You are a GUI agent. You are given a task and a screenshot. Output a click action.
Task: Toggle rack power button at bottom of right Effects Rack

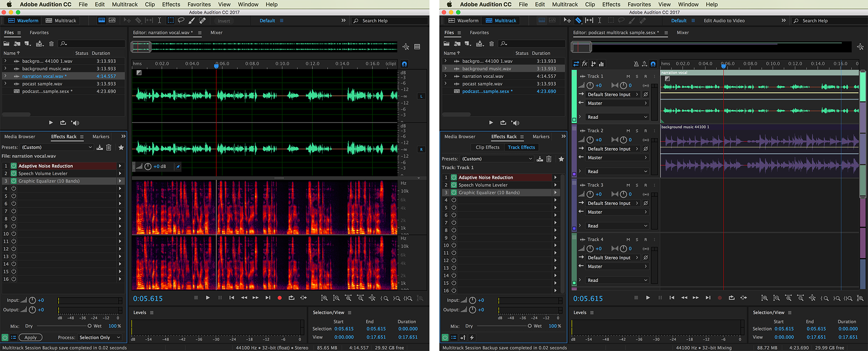coord(445,337)
